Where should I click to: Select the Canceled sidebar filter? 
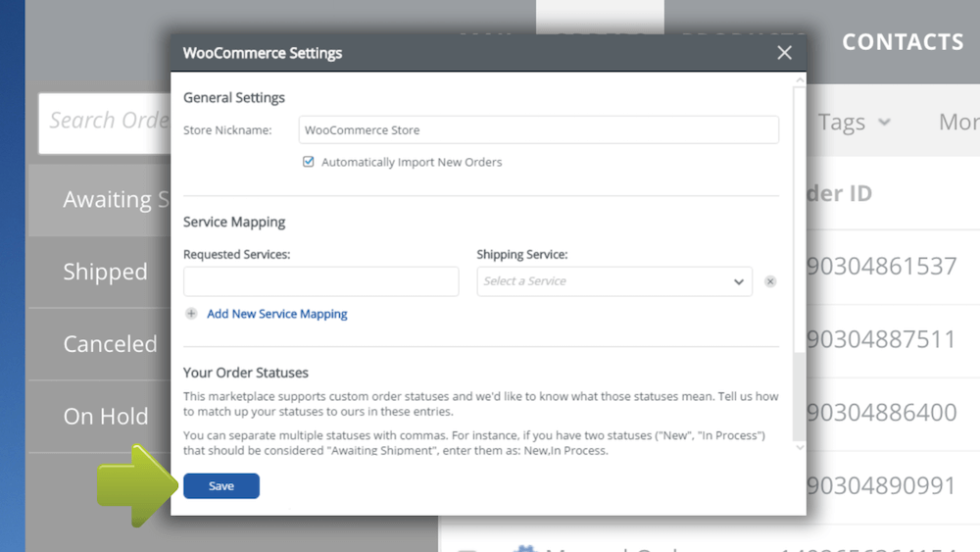pos(100,344)
